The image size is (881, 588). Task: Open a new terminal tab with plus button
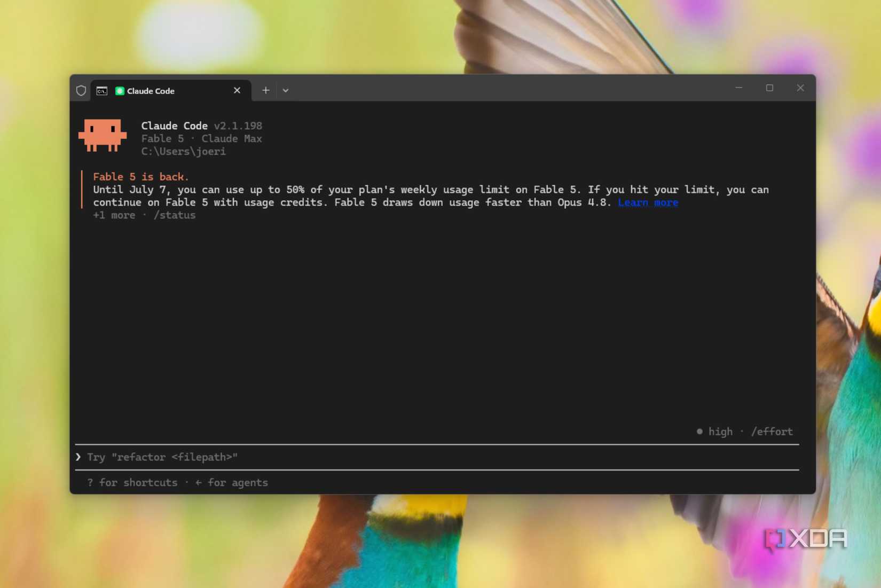[265, 90]
